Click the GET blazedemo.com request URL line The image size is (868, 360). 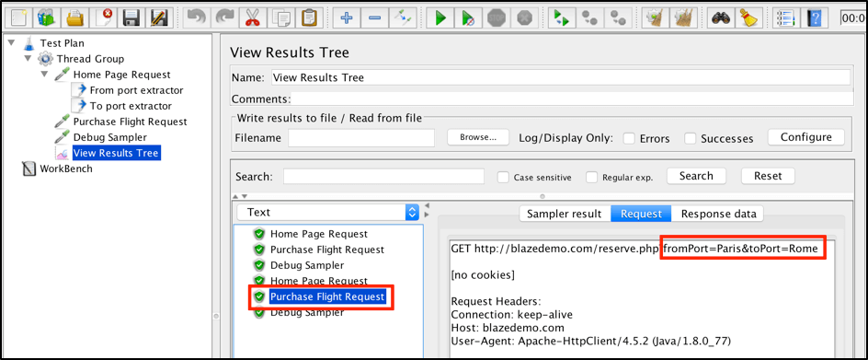pyautogui.click(x=634, y=249)
